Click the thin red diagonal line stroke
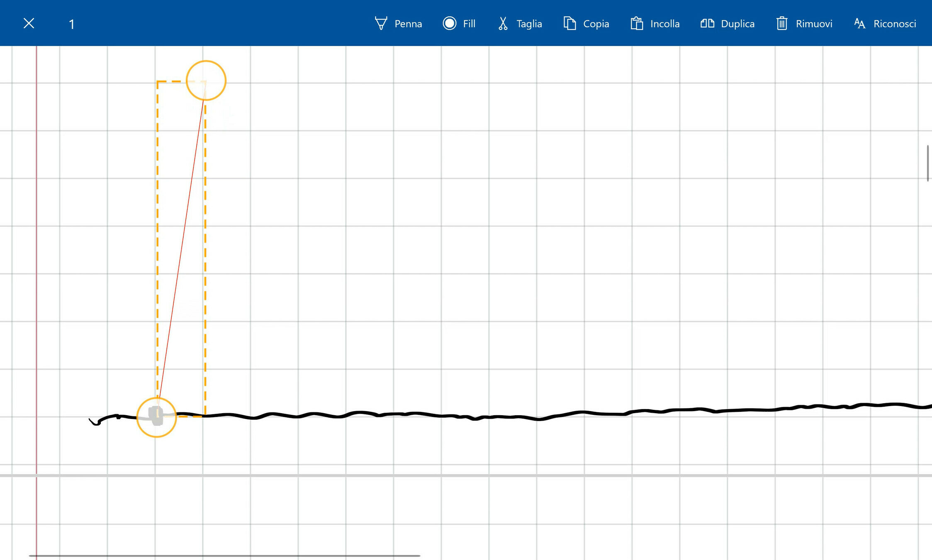932x560 pixels. click(x=181, y=249)
